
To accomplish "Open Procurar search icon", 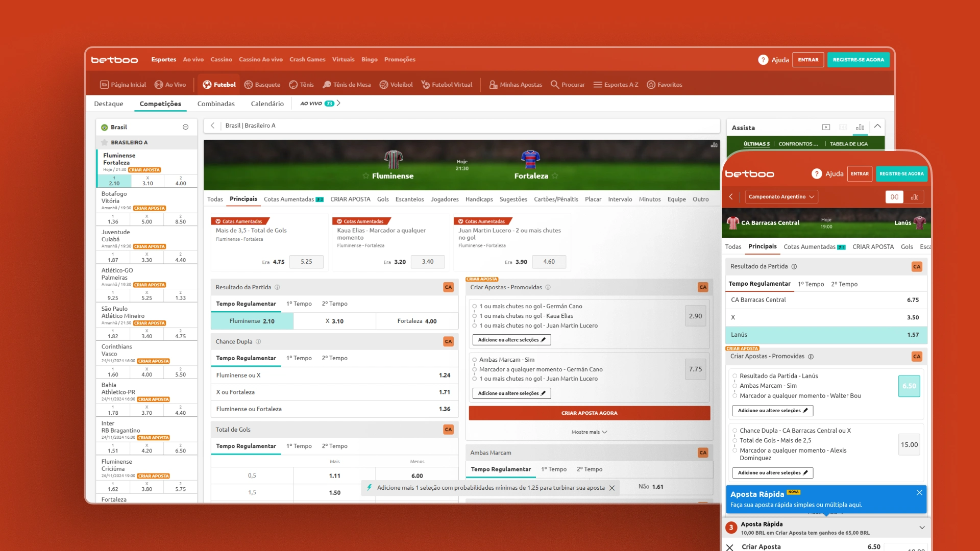I will click(x=555, y=85).
